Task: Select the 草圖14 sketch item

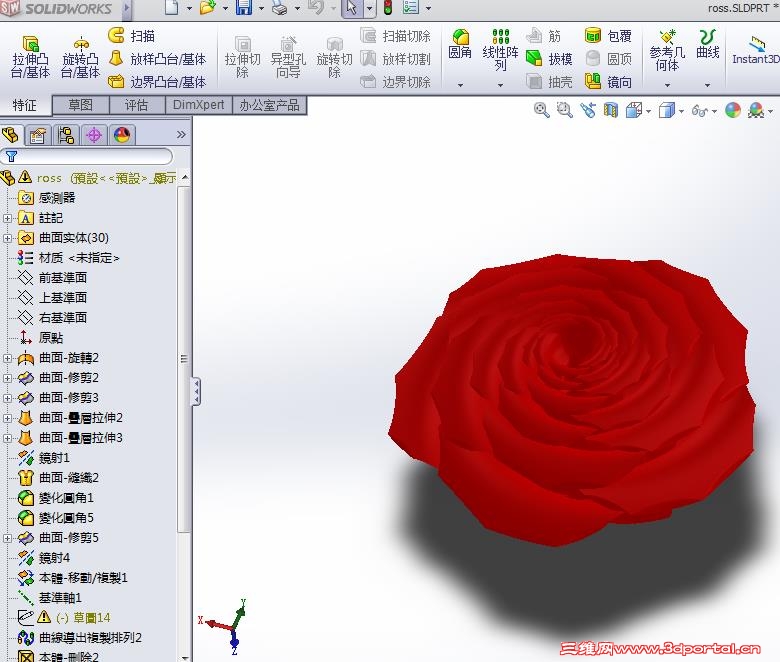Action: pyautogui.click(x=64, y=617)
